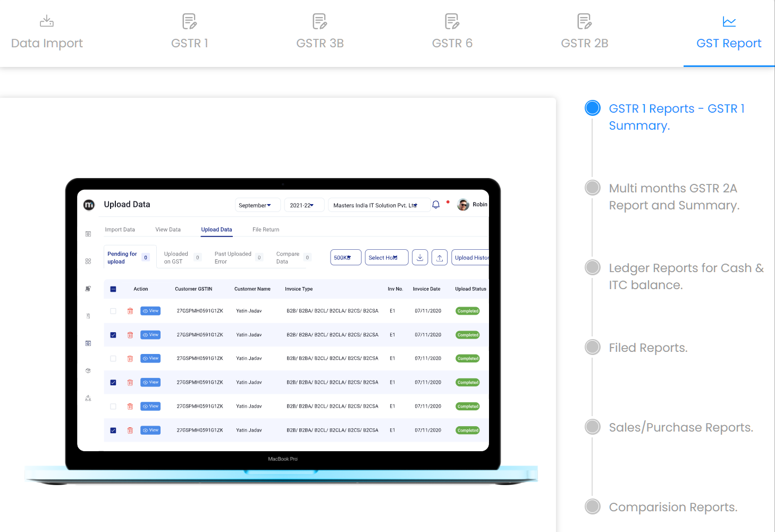Choose Ledger Reports for Cash & ITC step
775x532 pixels.
(x=593, y=267)
